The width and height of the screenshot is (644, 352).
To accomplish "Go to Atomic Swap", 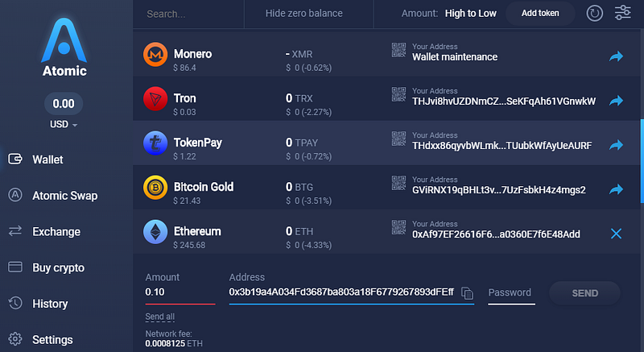I will (x=65, y=196).
